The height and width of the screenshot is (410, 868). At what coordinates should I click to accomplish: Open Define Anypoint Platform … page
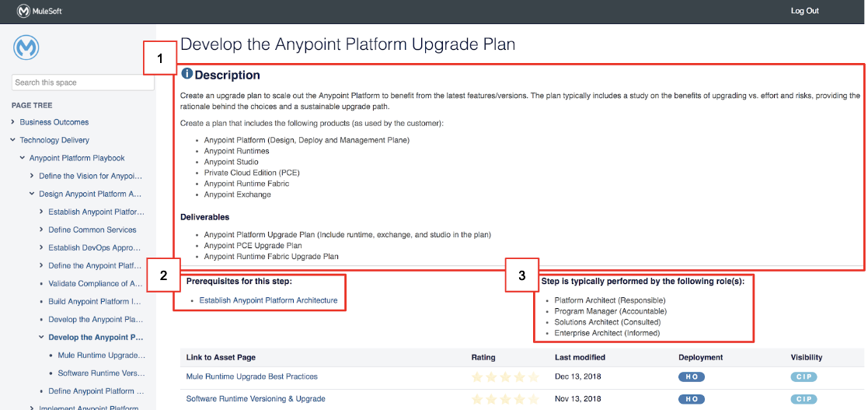click(x=96, y=391)
